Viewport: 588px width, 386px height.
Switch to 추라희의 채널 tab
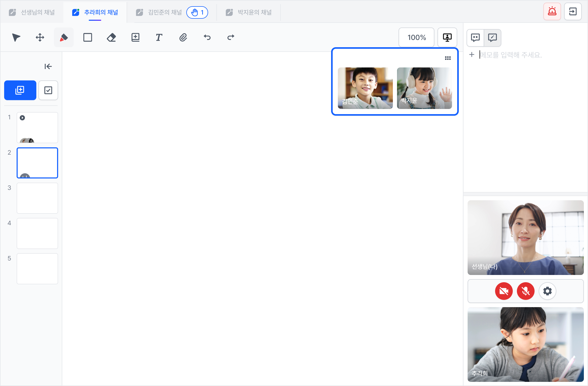pyautogui.click(x=95, y=12)
